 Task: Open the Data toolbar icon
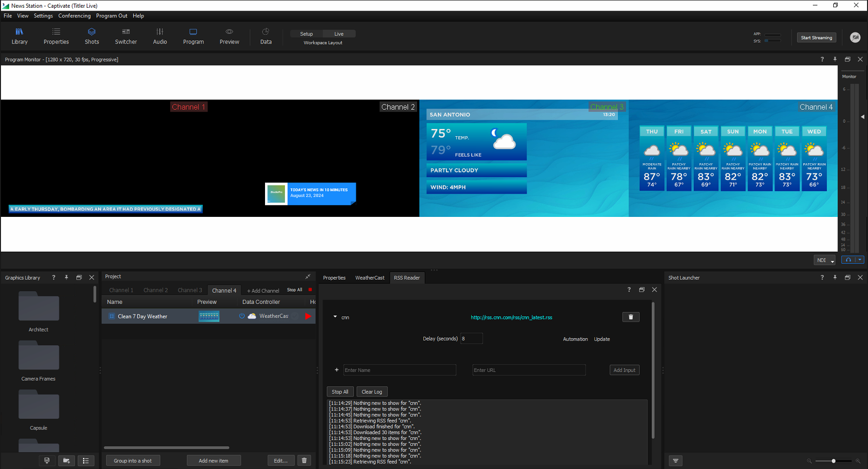266,36
